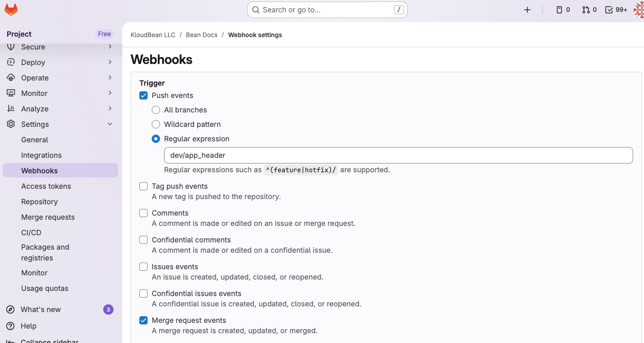Select the All branches radio button
The height and width of the screenshot is (343, 644).
pyautogui.click(x=156, y=110)
